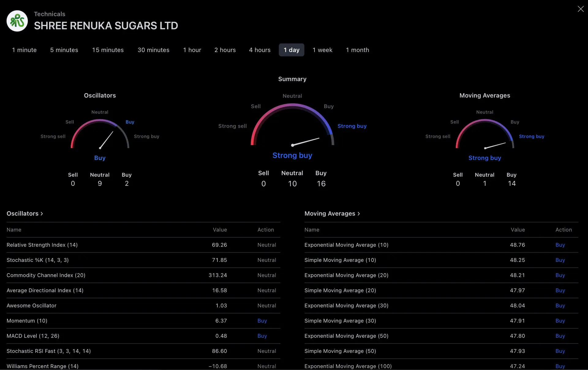Screen dimensions: 588x370
Task: Click the Moving Averages gauge dial
Action: 485,134
